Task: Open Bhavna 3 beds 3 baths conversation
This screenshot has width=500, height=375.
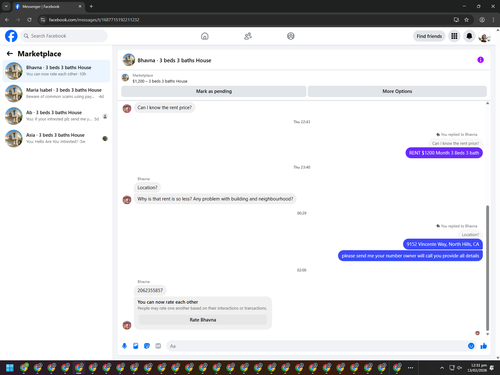Action: [x=56, y=71]
